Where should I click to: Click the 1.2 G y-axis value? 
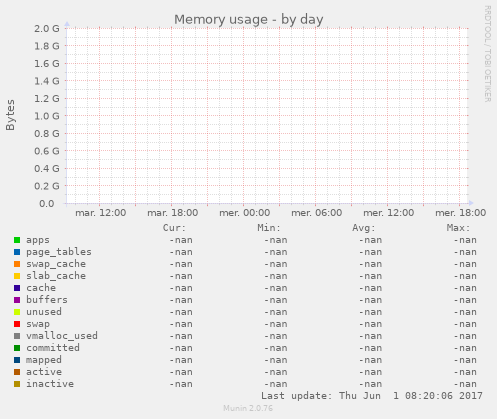coord(47,98)
